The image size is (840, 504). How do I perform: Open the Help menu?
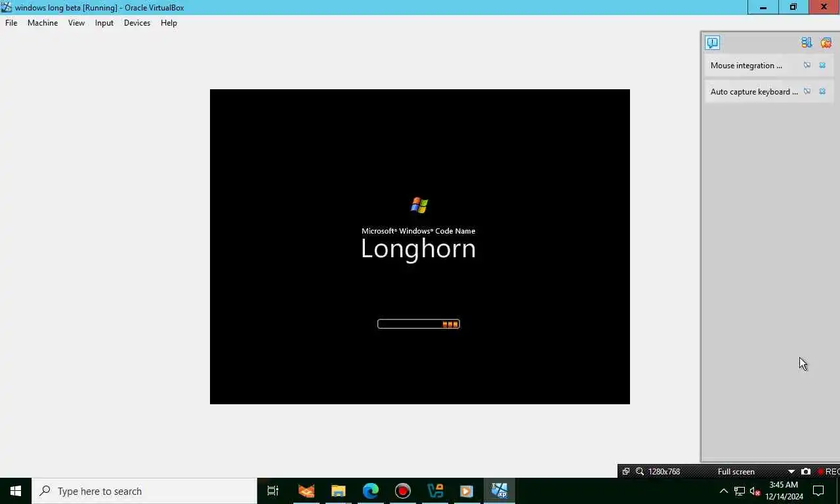coord(169,23)
